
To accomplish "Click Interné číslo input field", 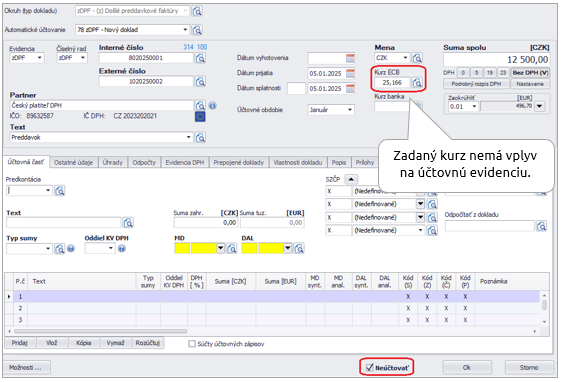I will tap(146, 58).
